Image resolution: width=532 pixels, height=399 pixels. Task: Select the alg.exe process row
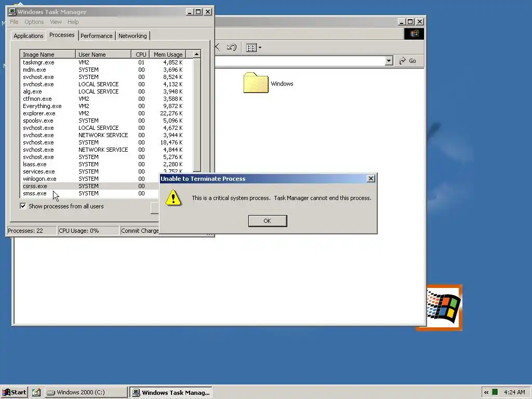pos(106,91)
